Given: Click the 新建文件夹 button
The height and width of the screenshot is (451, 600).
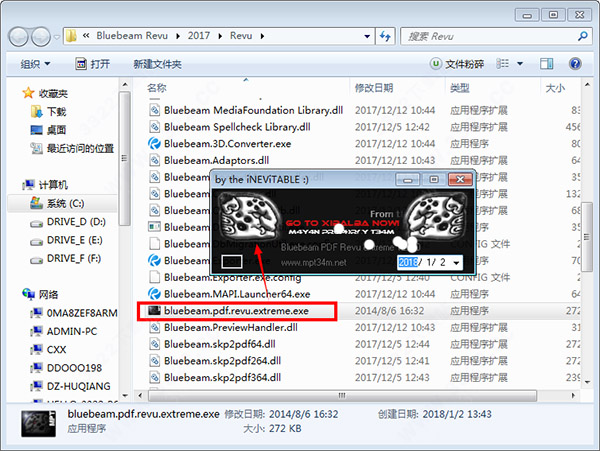Looking at the screenshot, I should [x=157, y=64].
